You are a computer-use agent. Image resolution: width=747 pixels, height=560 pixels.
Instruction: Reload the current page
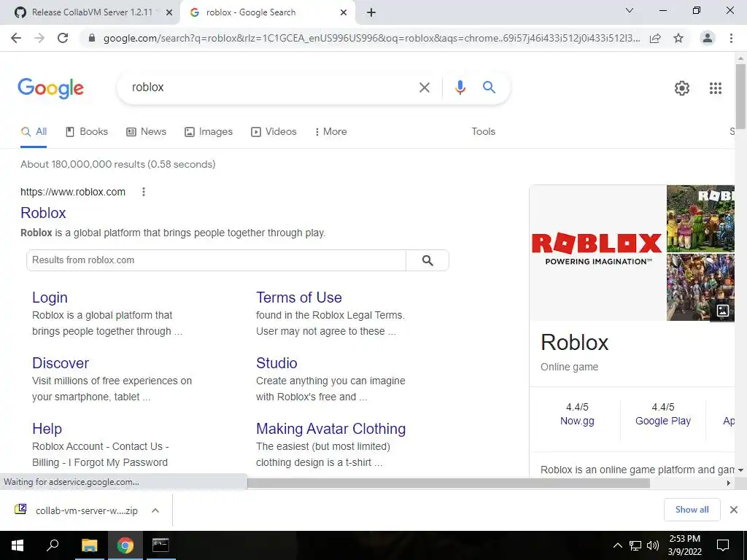[x=63, y=38]
